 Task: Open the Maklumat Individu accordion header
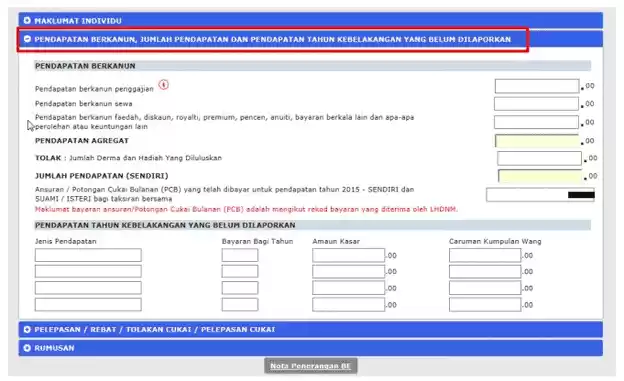coord(310,20)
